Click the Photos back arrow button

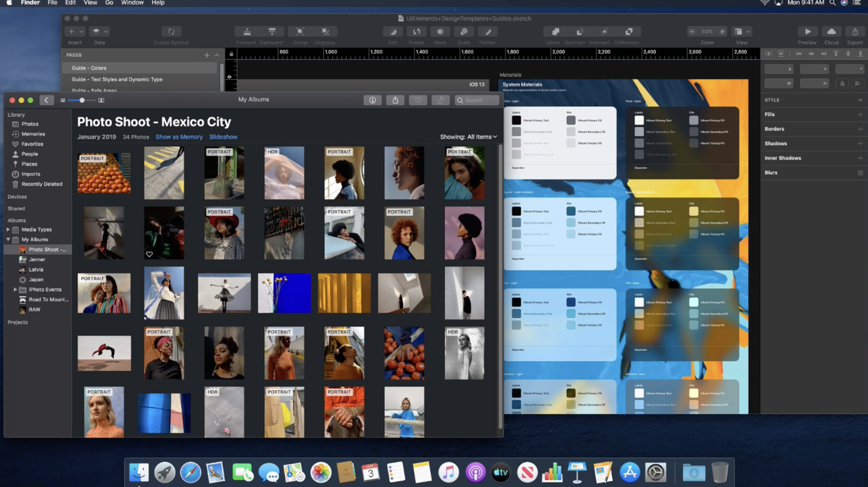pyautogui.click(x=46, y=100)
